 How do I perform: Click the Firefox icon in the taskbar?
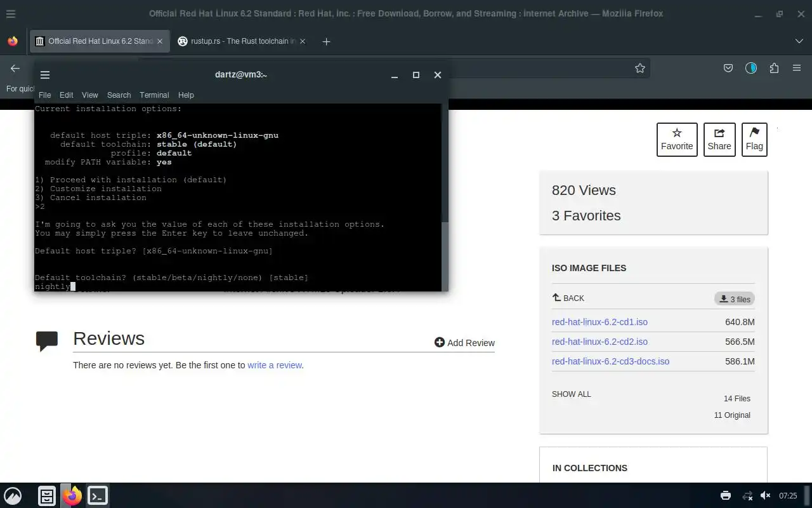72,496
